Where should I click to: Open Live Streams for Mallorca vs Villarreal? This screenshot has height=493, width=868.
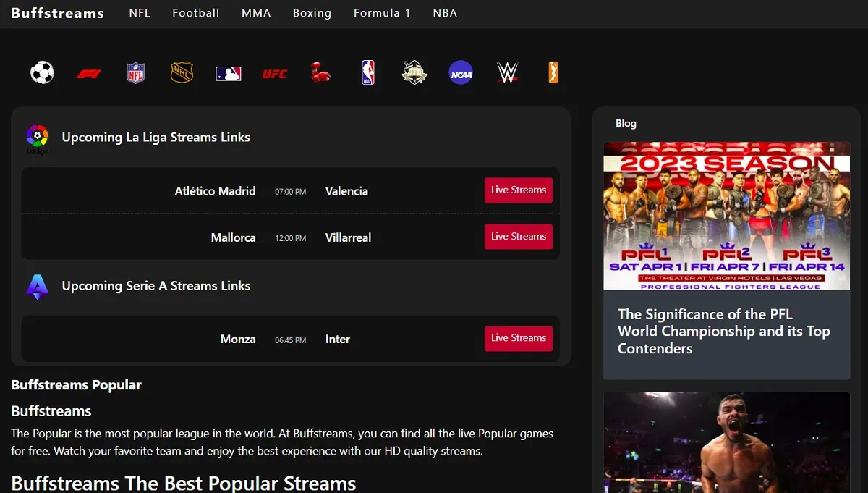[519, 237]
